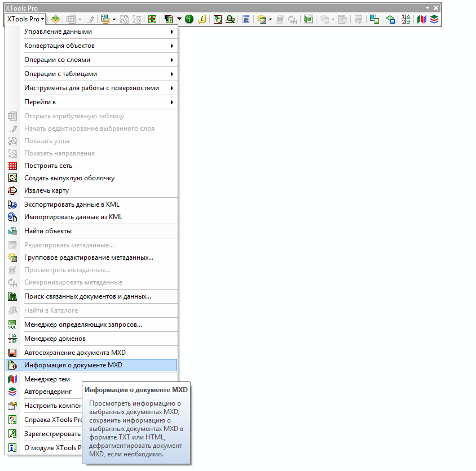Click the green square red cross toolbar icon
The height and width of the screenshot is (471, 476).
pyautogui.click(x=152, y=19)
